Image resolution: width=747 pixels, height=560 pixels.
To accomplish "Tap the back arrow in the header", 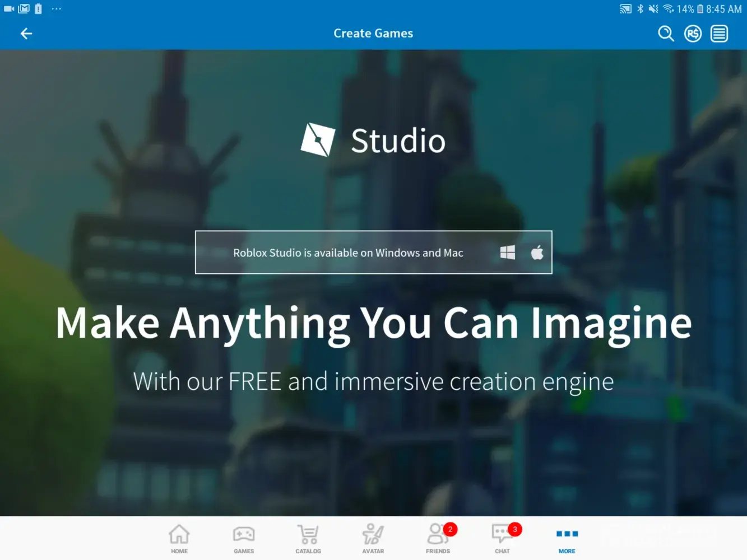I will pos(26,34).
